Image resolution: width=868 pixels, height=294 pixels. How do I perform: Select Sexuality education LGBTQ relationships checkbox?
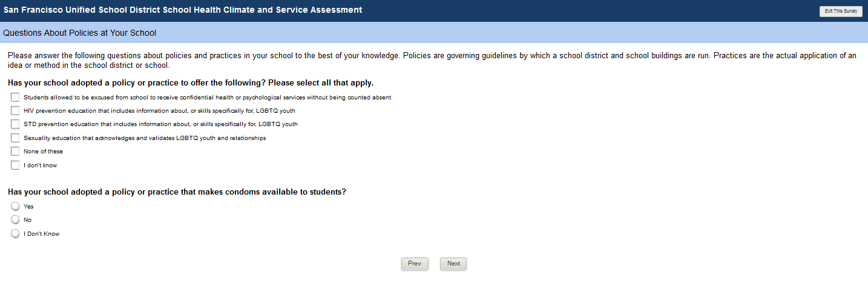click(15, 138)
